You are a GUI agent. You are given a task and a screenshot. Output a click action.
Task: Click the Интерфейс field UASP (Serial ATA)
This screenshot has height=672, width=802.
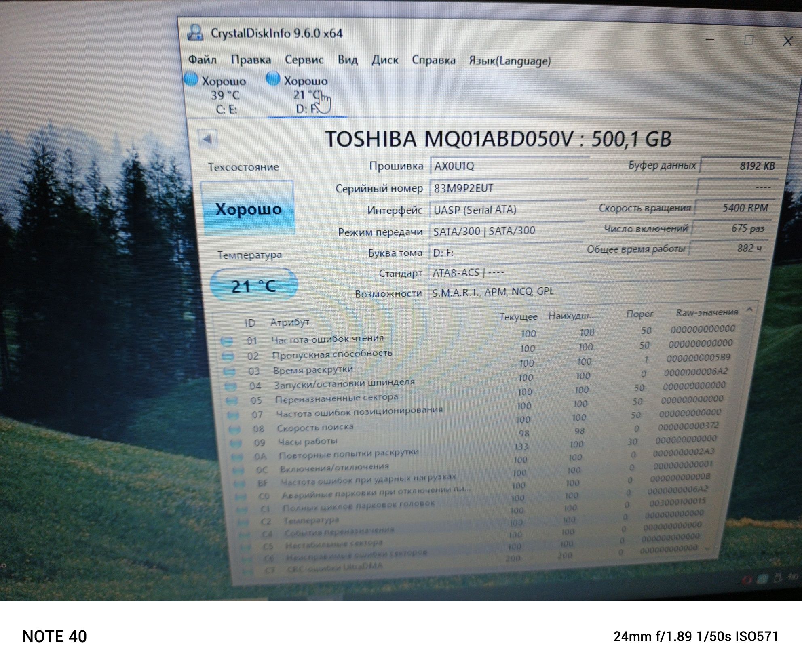[x=507, y=210]
